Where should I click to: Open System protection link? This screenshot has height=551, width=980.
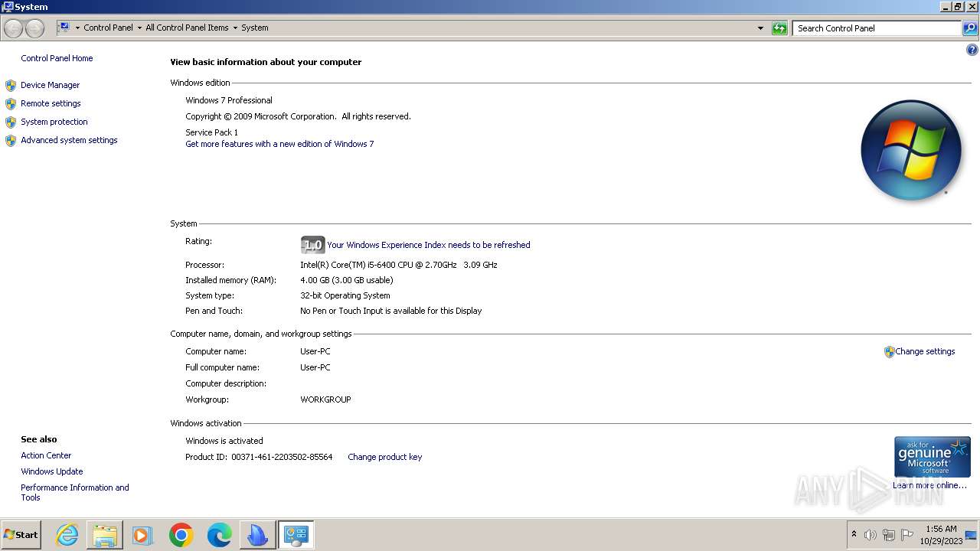[54, 122]
